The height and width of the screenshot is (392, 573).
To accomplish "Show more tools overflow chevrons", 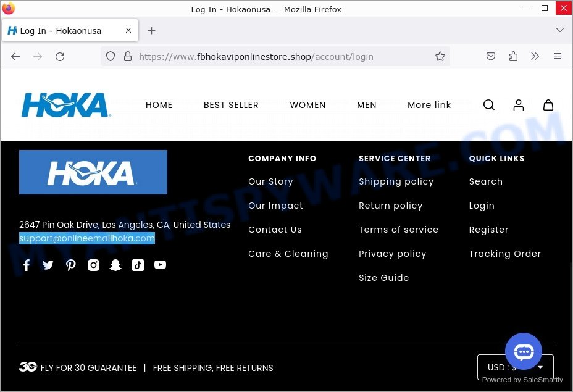I will (x=535, y=56).
